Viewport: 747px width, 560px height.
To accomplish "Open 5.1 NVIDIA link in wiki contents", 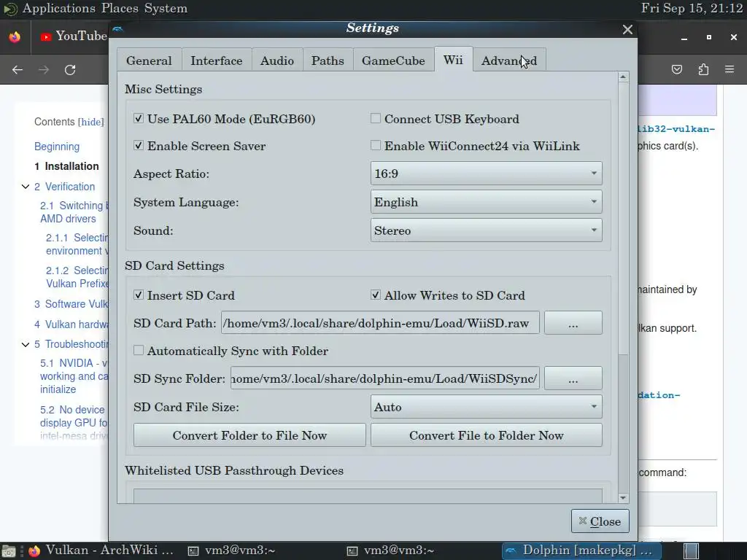I will point(74,376).
